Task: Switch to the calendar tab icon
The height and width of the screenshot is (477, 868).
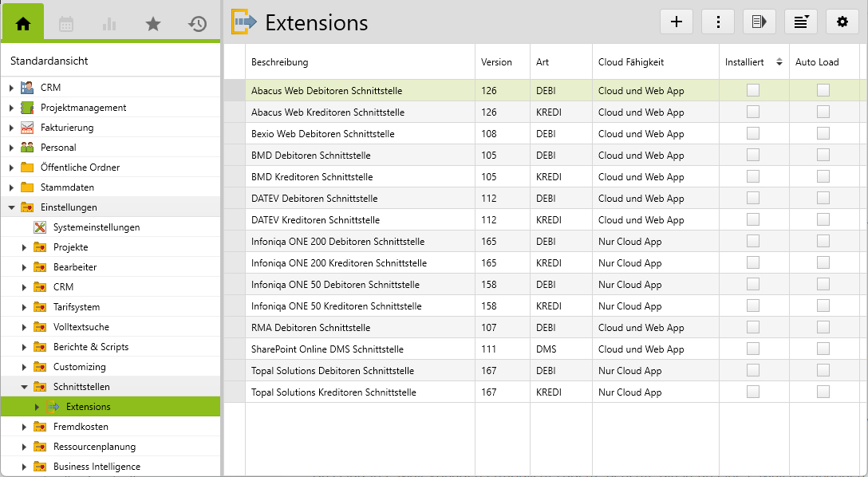Action: (x=66, y=24)
